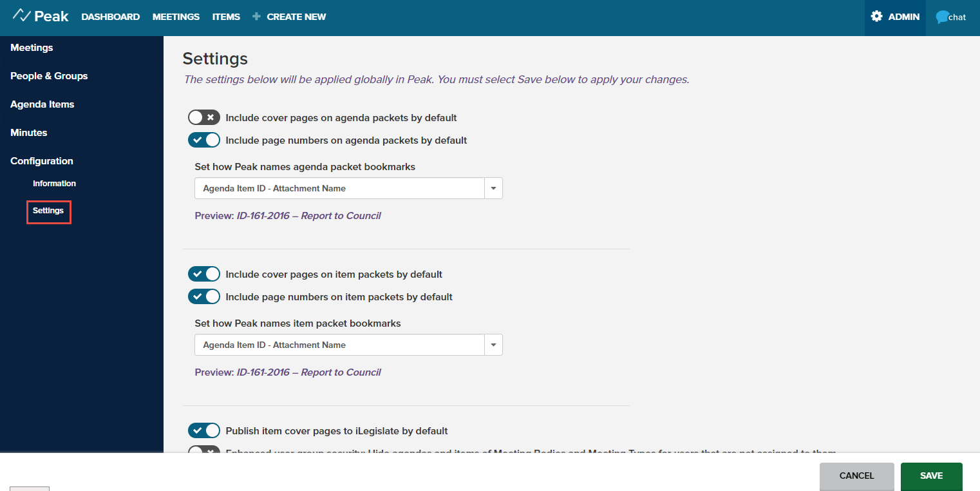Click arrow of agenda packet bookmarks dropdown
This screenshot has width=980, height=491.
pyautogui.click(x=493, y=188)
